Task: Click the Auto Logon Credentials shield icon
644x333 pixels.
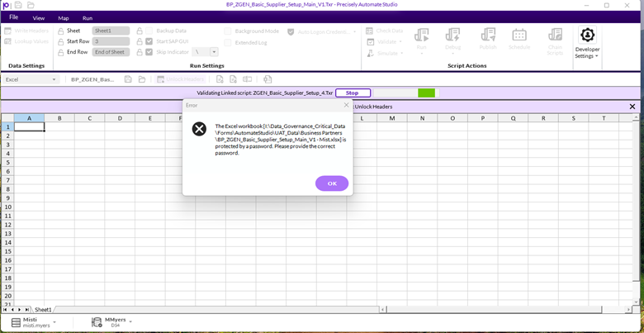Action: pos(291,31)
